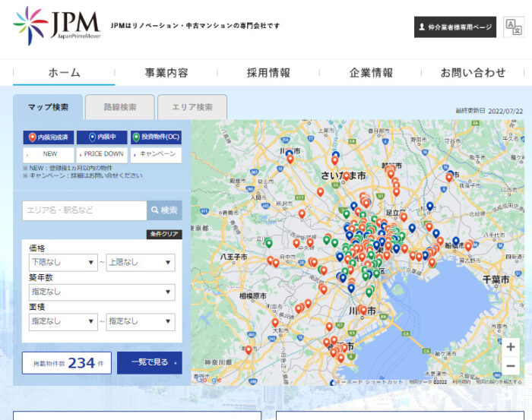
Task: Toggle the 投資物件(OC) marker filter
Action: pyautogui.click(x=156, y=137)
